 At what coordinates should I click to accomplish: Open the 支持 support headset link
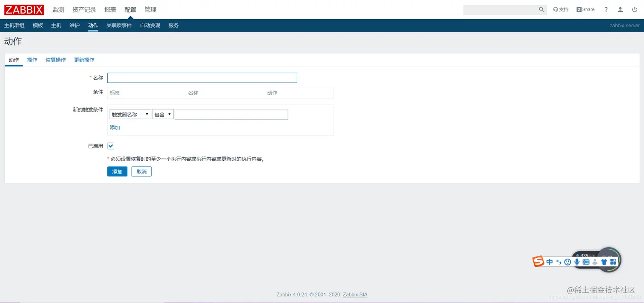click(561, 9)
